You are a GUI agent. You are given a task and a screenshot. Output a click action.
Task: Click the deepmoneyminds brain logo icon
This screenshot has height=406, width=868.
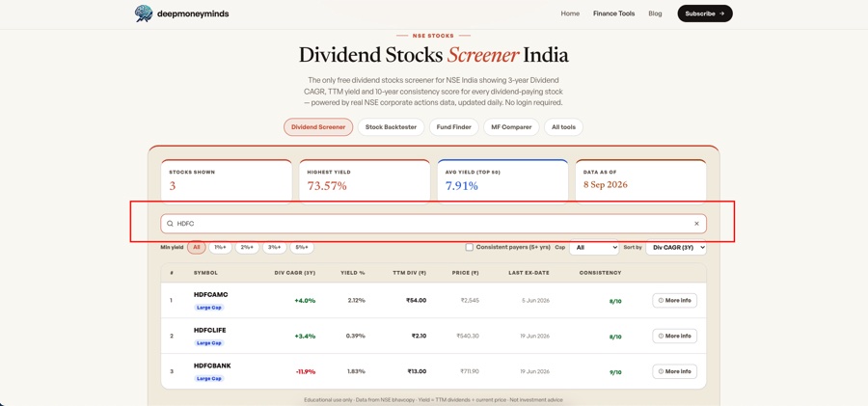click(144, 14)
